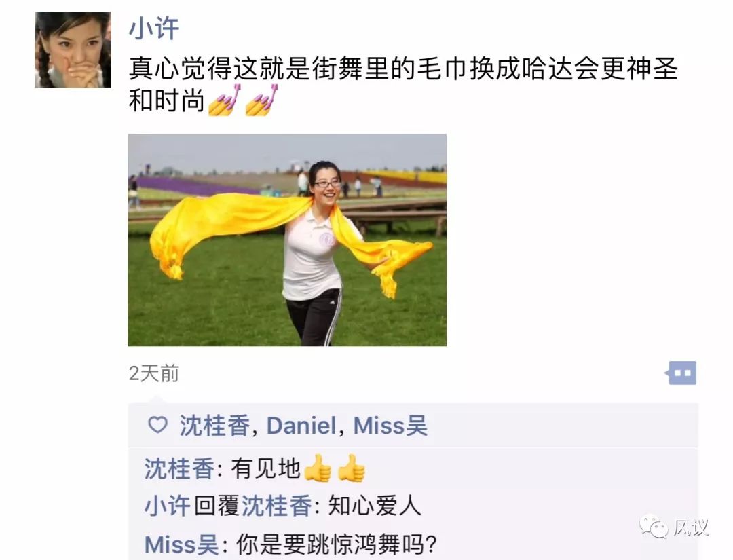733x560 pixels.
Task: Tap the 2天前 timestamp
Action: (154, 373)
